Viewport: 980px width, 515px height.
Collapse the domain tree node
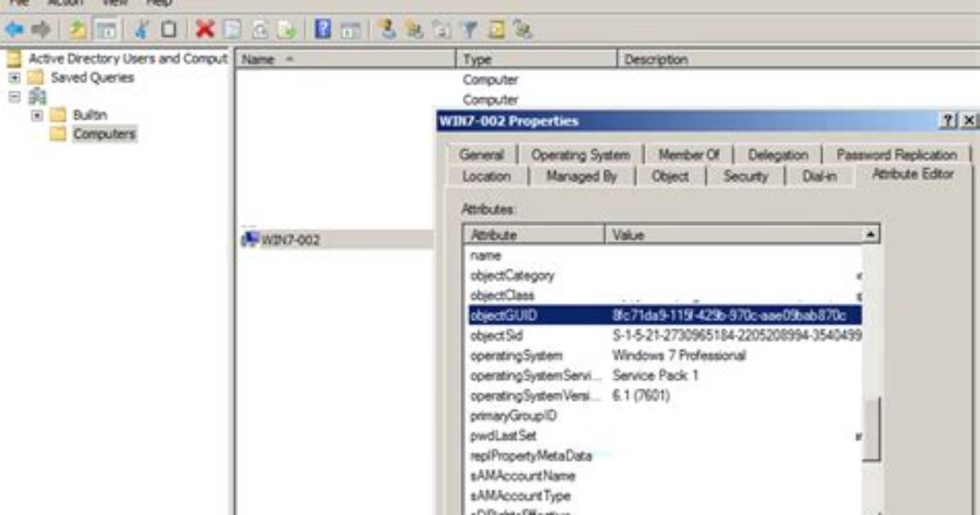coord(15,97)
